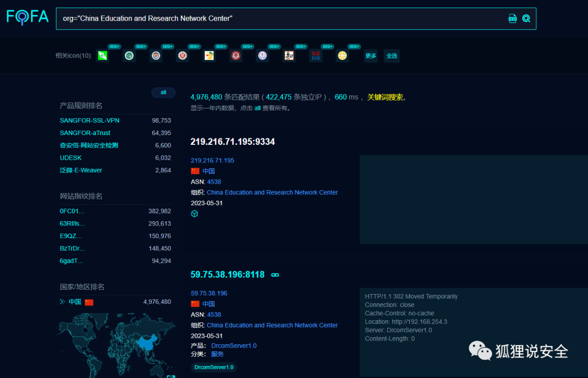
Task: Click organization link in 59.75.38.196 result
Action: [272, 325]
